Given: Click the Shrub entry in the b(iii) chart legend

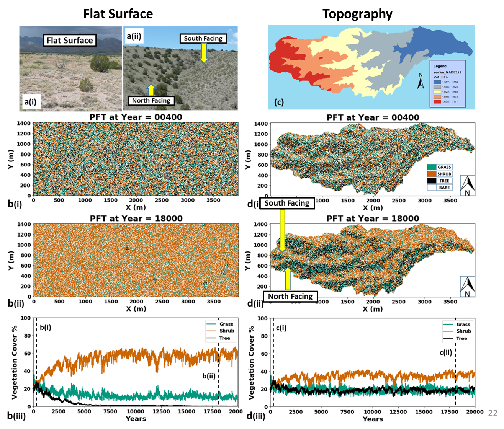Looking at the screenshot, I should click(221, 331).
